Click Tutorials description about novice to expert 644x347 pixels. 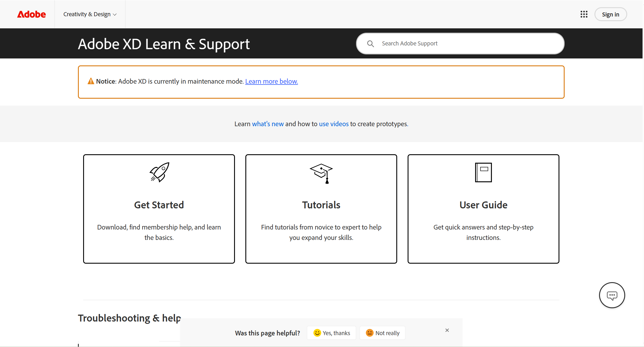click(x=321, y=232)
